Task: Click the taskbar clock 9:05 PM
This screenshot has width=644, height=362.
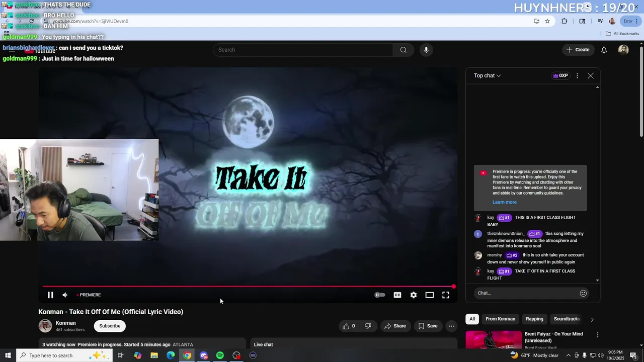Action: [x=615, y=355]
